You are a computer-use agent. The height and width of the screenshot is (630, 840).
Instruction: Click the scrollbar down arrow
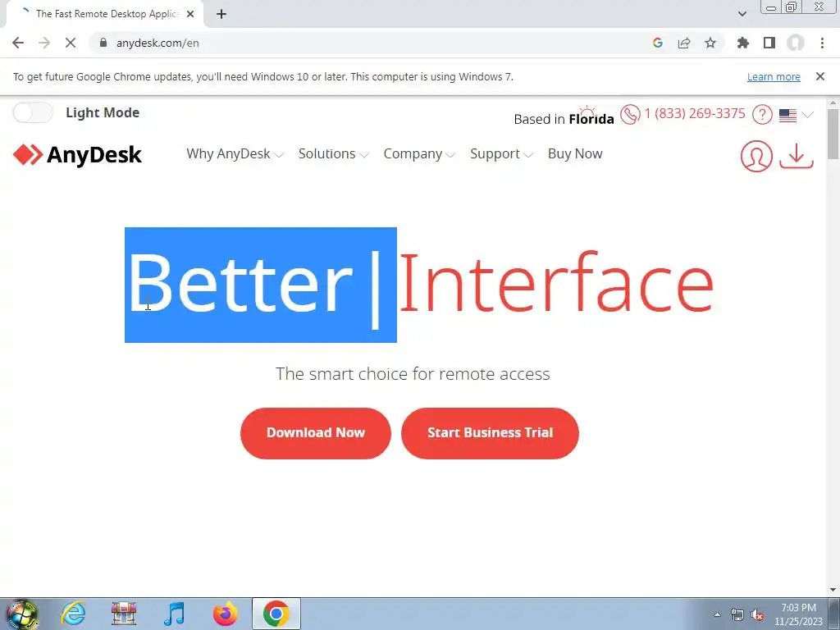pyautogui.click(x=833, y=591)
